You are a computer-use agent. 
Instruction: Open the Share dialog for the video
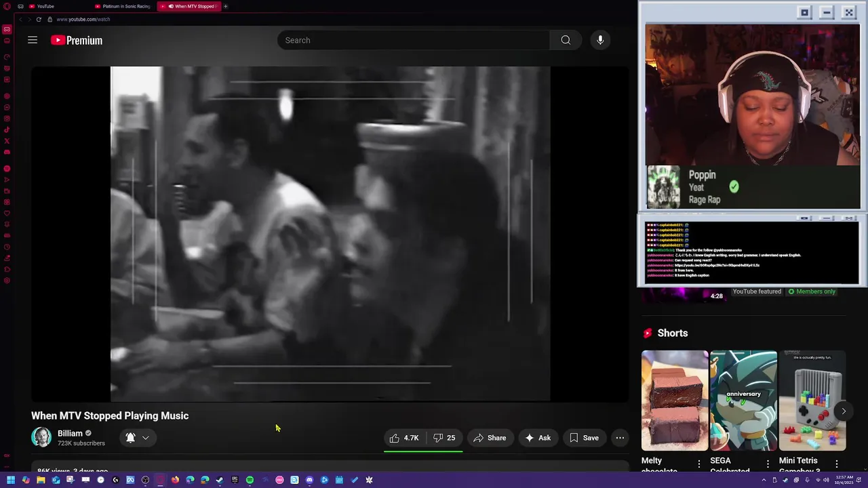[490, 438]
